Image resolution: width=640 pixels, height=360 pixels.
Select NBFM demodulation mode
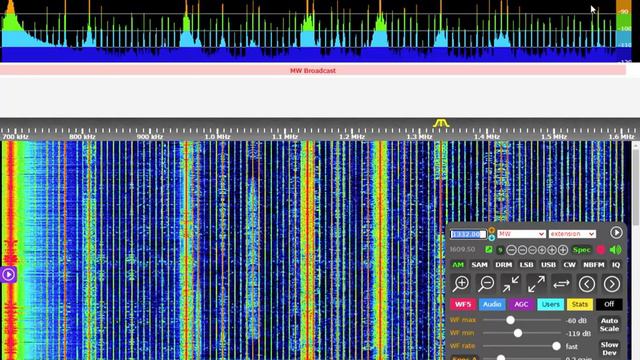pyautogui.click(x=593, y=265)
